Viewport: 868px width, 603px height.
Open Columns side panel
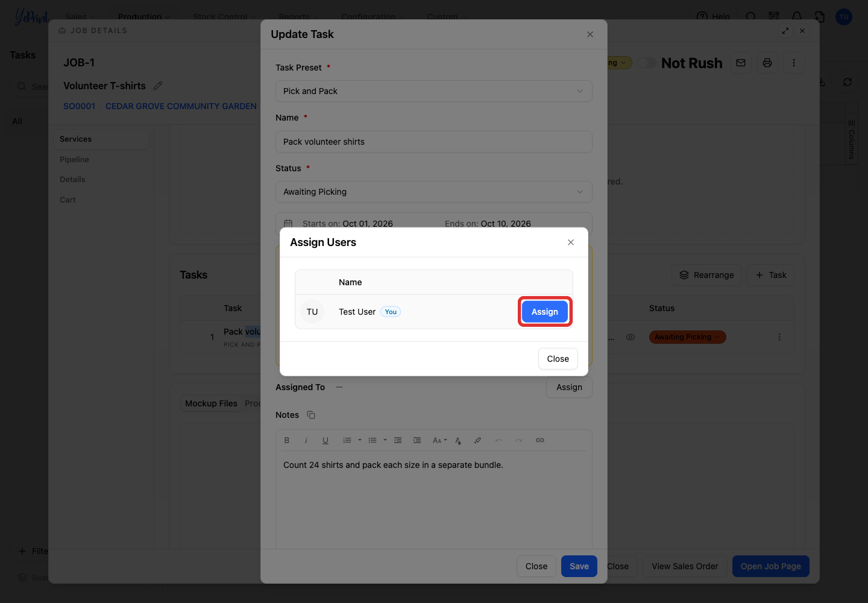[x=851, y=139]
